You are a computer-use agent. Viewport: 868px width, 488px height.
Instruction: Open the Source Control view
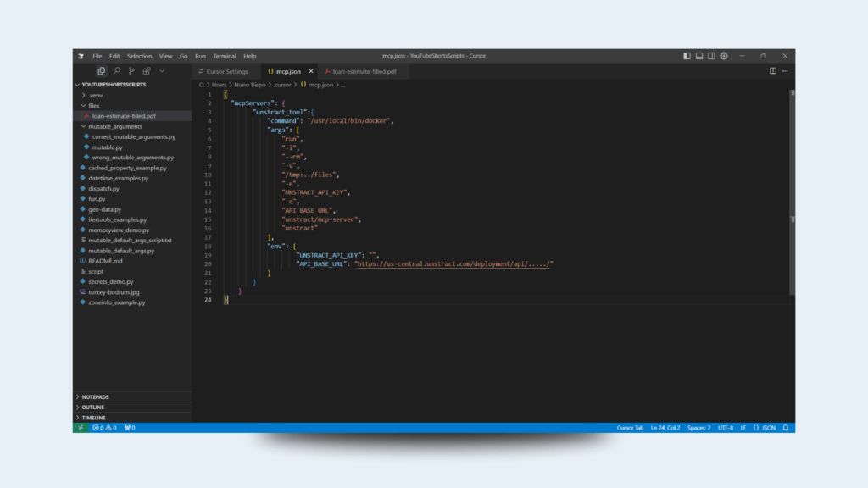pyautogui.click(x=131, y=71)
